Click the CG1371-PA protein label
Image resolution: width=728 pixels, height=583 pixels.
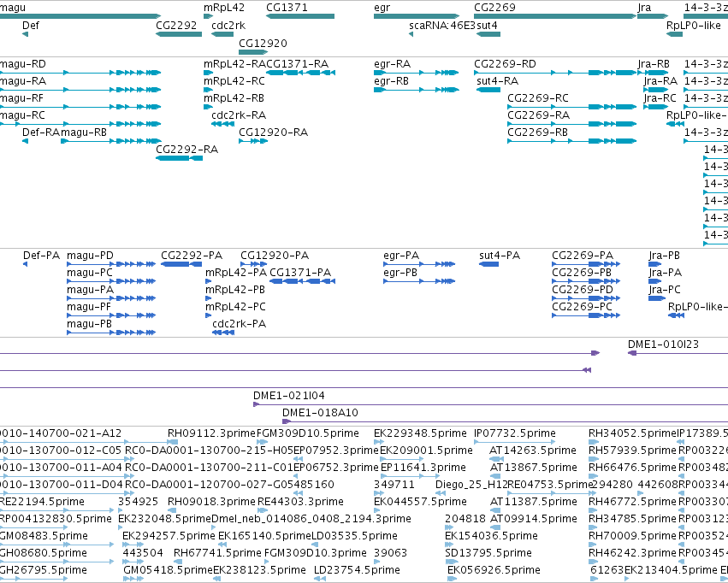pos(300,273)
